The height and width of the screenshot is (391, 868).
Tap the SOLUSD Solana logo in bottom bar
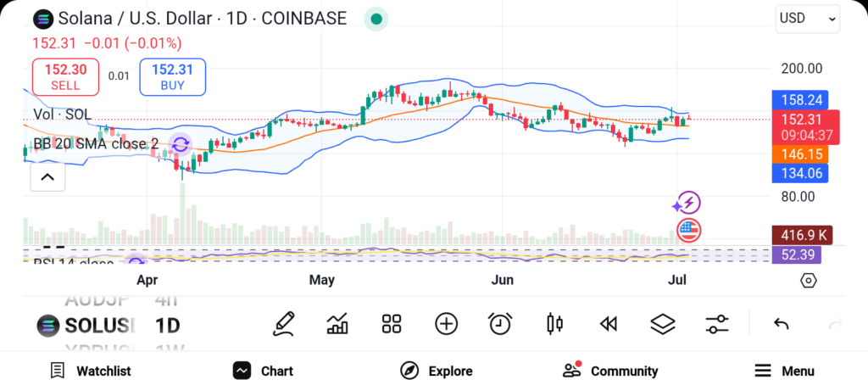point(48,326)
